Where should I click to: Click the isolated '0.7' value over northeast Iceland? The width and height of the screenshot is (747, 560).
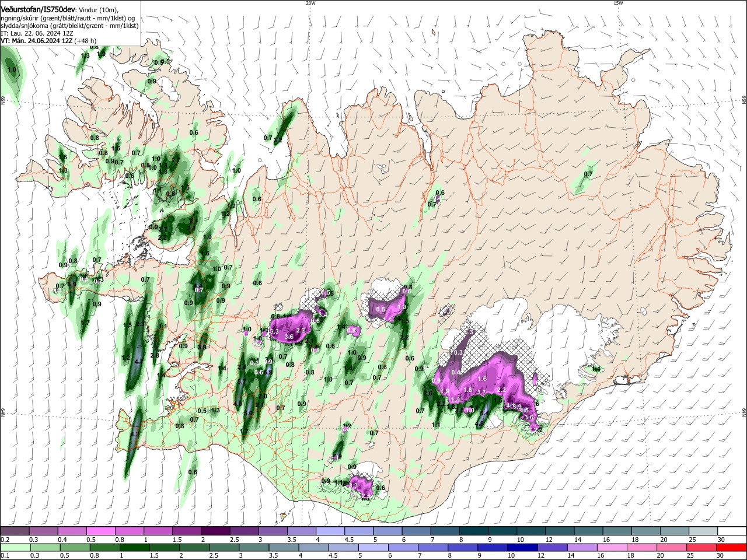pyautogui.click(x=588, y=174)
